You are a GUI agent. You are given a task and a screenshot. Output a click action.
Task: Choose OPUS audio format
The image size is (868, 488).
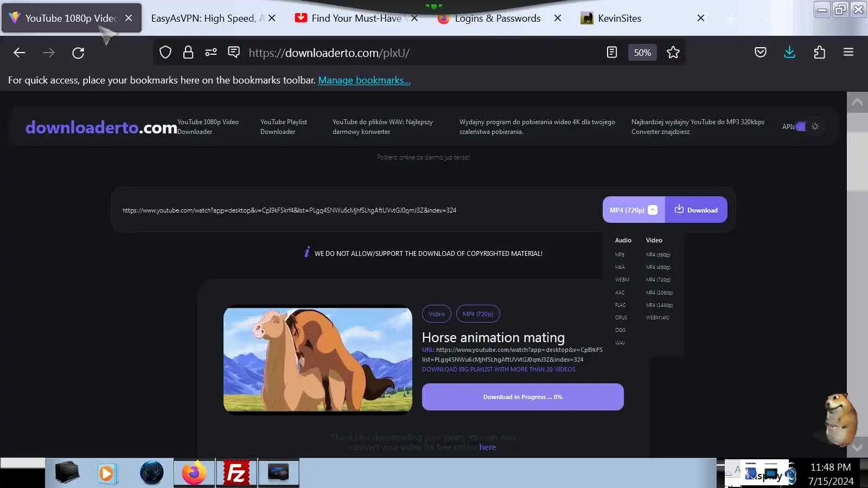(x=621, y=318)
